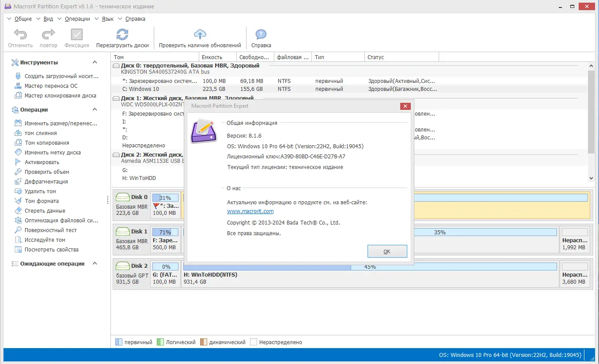Select the Том копирования operation
This screenshot has width=599, height=364.
pos(42,143)
